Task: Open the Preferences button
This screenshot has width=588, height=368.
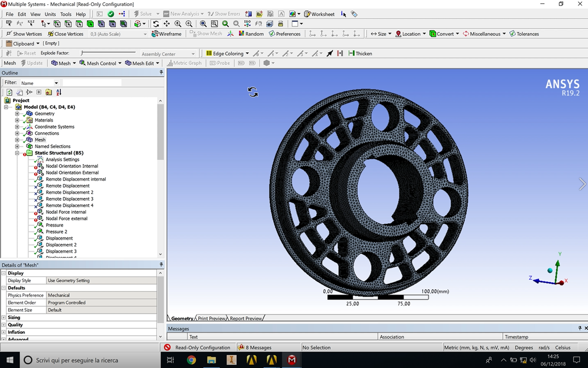Action: coord(284,34)
